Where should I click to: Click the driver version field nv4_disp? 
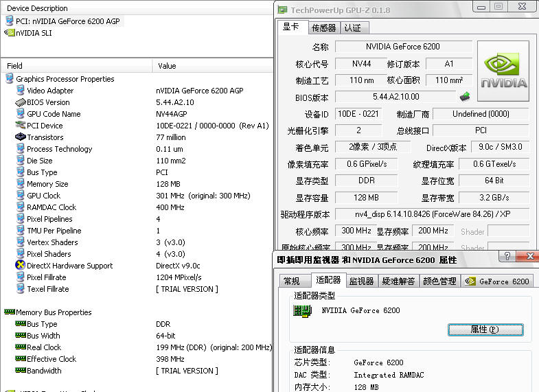pyautogui.click(x=433, y=214)
